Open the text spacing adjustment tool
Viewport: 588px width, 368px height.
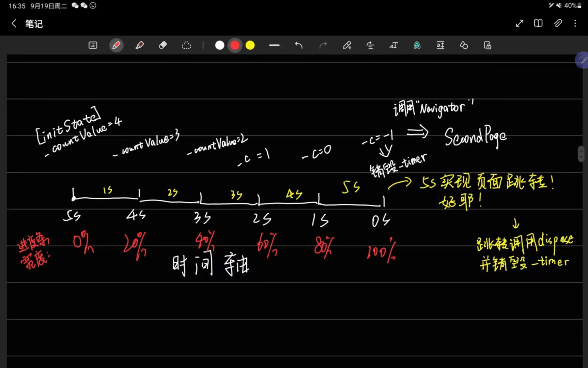(x=440, y=45)
